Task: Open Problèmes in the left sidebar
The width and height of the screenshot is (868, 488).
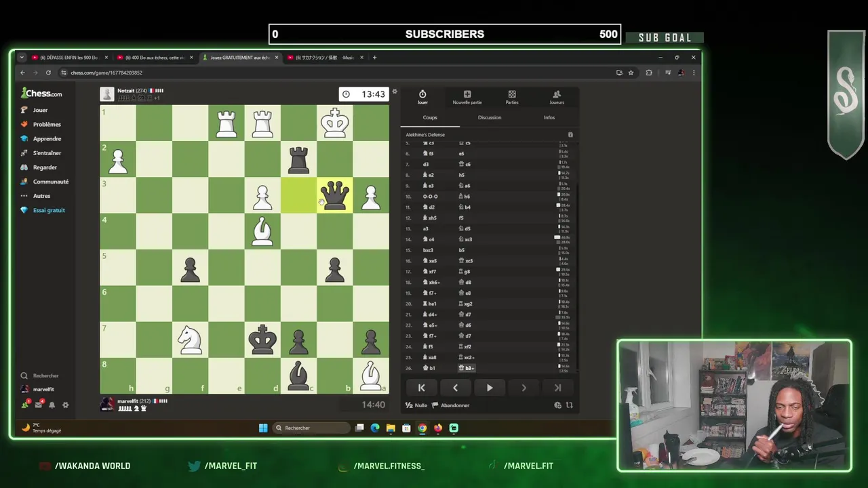Action: click(x=41, y=124)
